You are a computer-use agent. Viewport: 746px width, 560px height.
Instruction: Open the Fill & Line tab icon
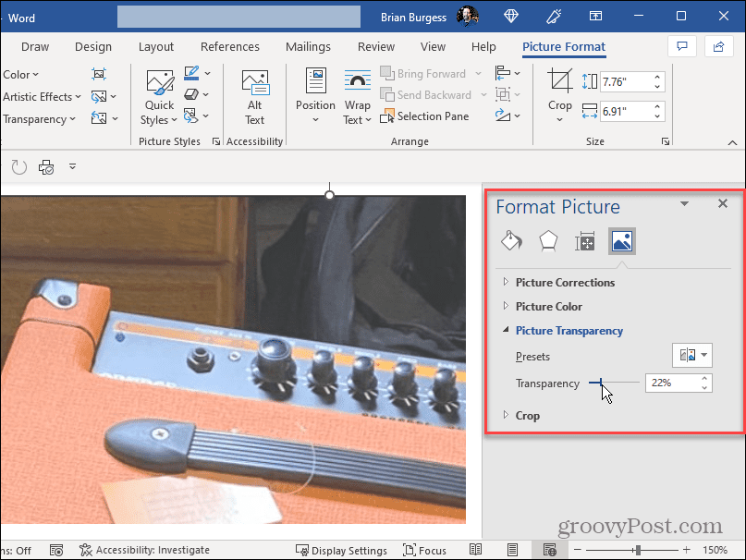(x=511, y=242)
